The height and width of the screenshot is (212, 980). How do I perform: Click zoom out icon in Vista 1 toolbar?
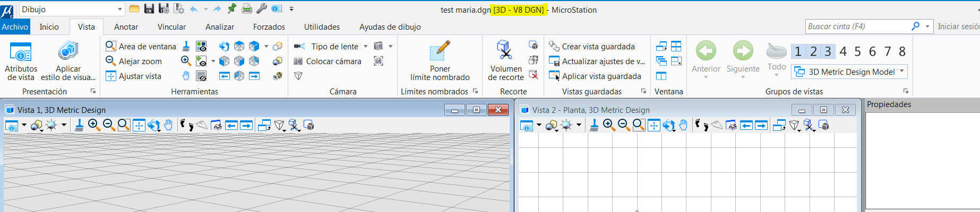(109, 125)
